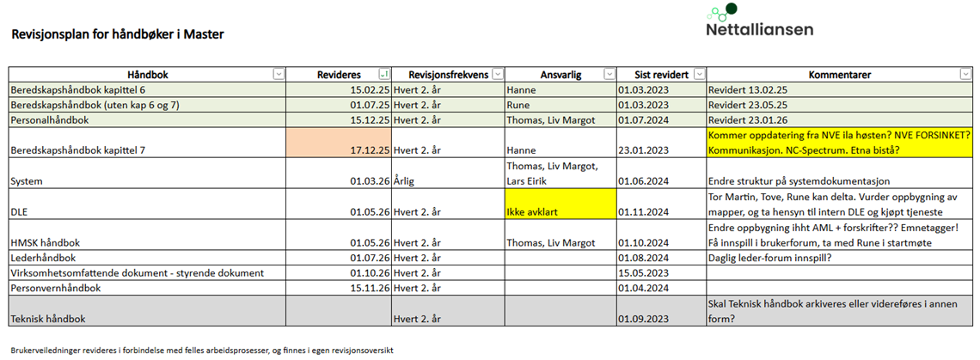Click the 'Rune' responsible cell
Image resolution: width=980 pixels, height=360 pixels.
pos(560,104)
